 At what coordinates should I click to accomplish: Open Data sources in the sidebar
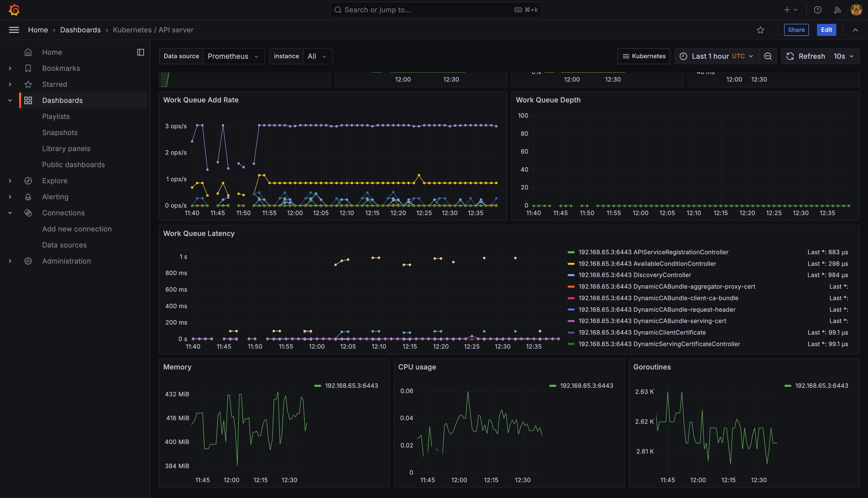[x=64, y=245]
